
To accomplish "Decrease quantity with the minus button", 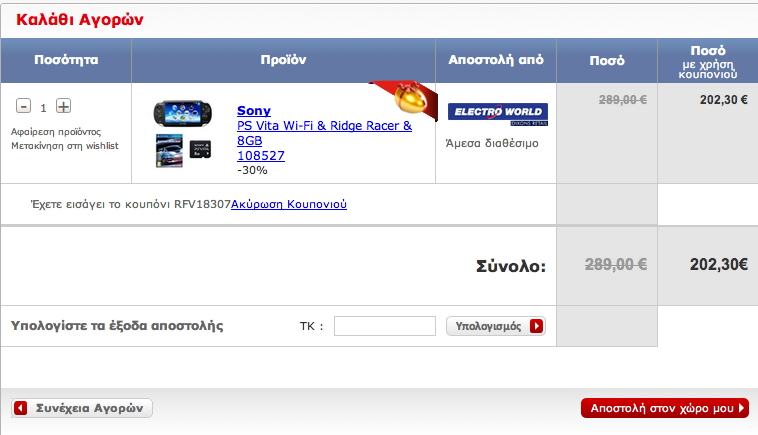I will click(23, 106).
